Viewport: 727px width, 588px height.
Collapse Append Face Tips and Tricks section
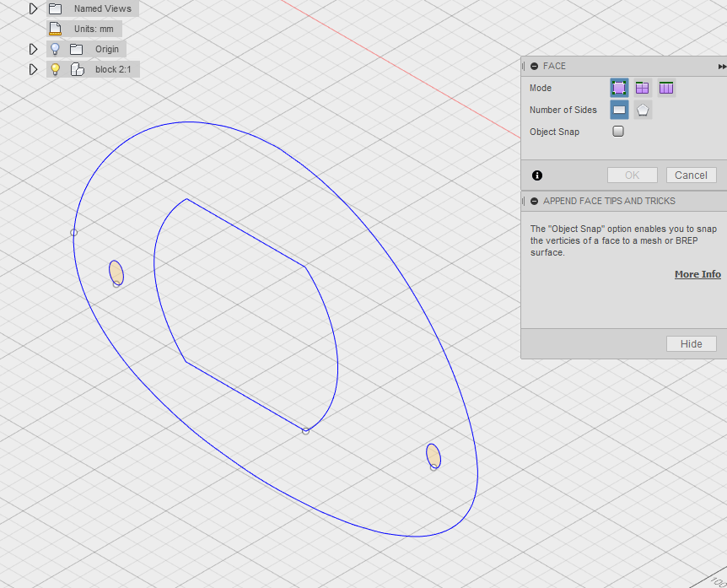point(534,202)
